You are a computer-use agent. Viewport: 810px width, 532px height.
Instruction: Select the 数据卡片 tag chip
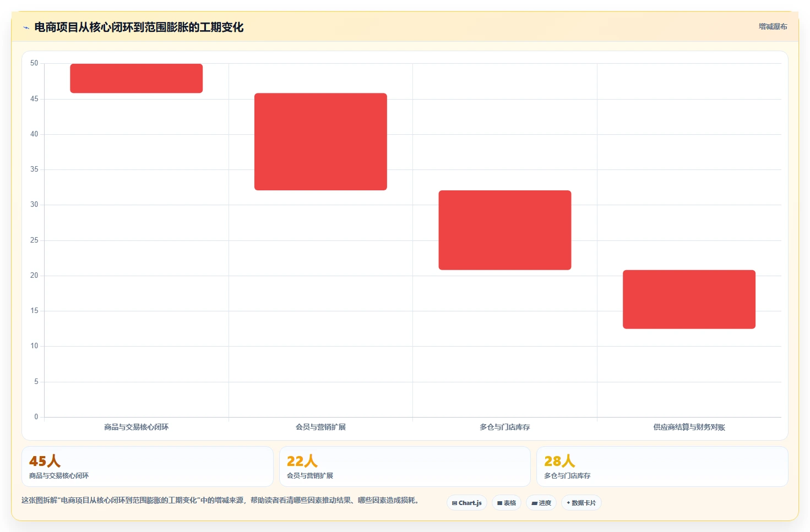(x=581, y=503)
